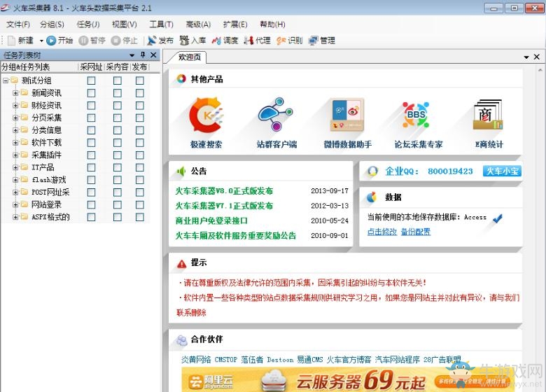
Task: Expand the POST网址采 folder
Action: pyautogui.click(x=15, y=192)
